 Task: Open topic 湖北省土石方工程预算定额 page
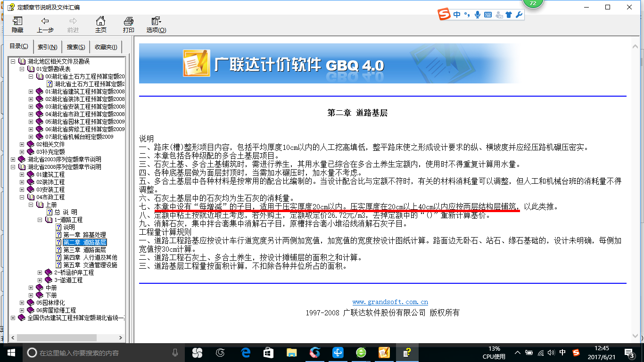coord(90,84)
